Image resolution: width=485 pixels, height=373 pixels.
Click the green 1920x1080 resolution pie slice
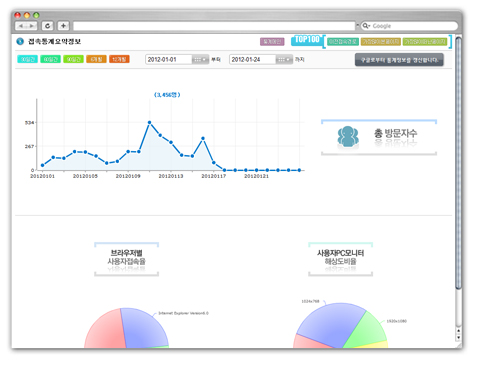pos(367,330)
